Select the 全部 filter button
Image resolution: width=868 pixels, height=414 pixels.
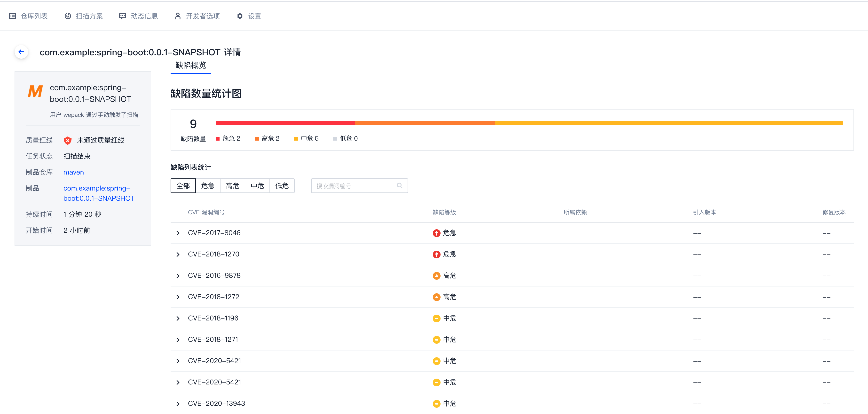(x=183, y=186)
